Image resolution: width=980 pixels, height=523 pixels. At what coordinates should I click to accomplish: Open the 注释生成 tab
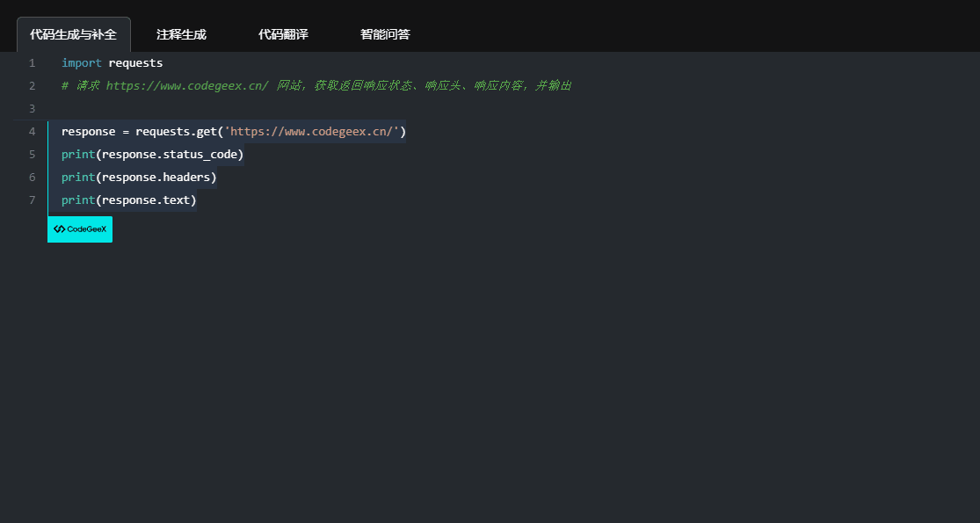[x=181, y=34]
